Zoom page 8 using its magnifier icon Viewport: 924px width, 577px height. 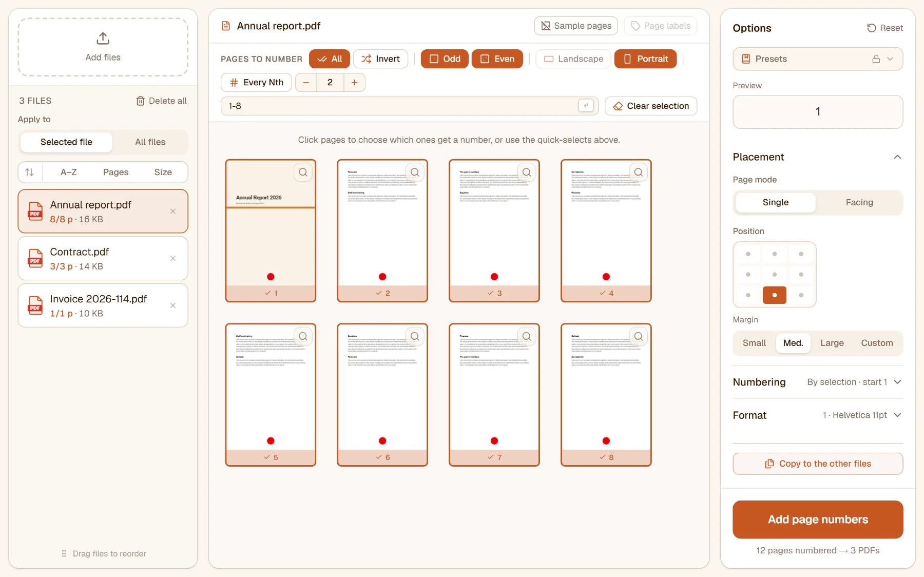click(x=639, y=336)
